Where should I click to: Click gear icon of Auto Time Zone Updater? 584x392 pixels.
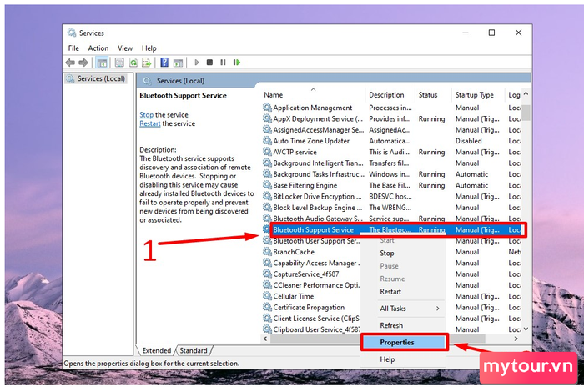click(267, 141)
